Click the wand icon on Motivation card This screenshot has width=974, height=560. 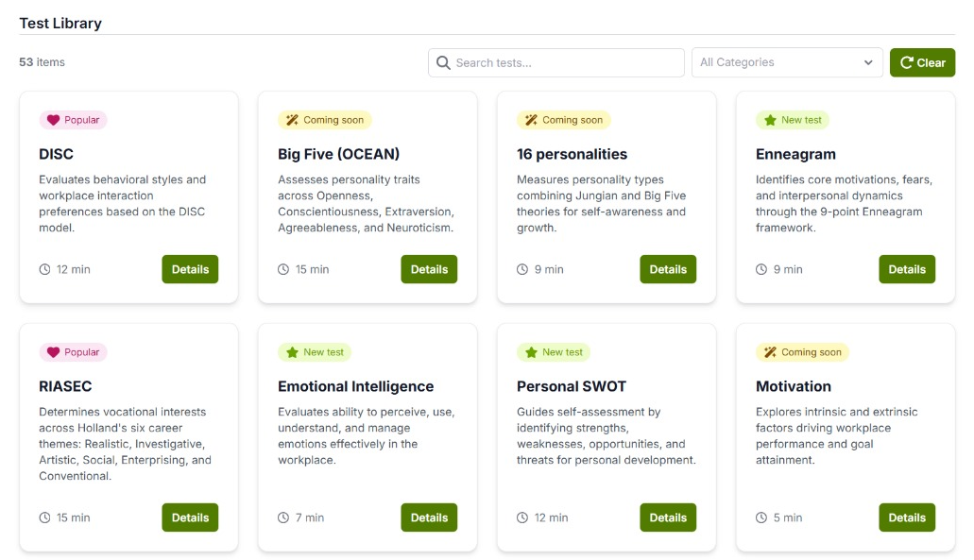pyautogui.click(x=770, y=352)
